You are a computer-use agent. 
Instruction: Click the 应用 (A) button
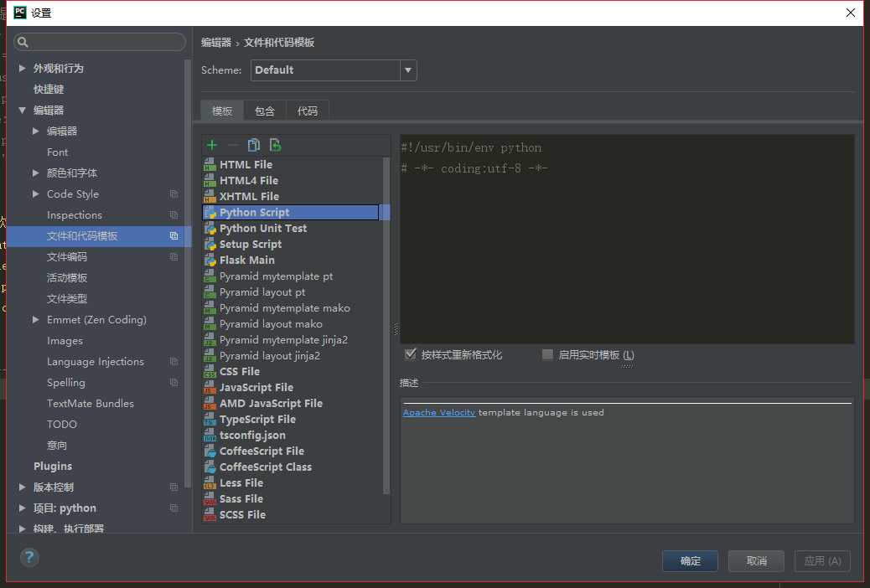[822, 561]
